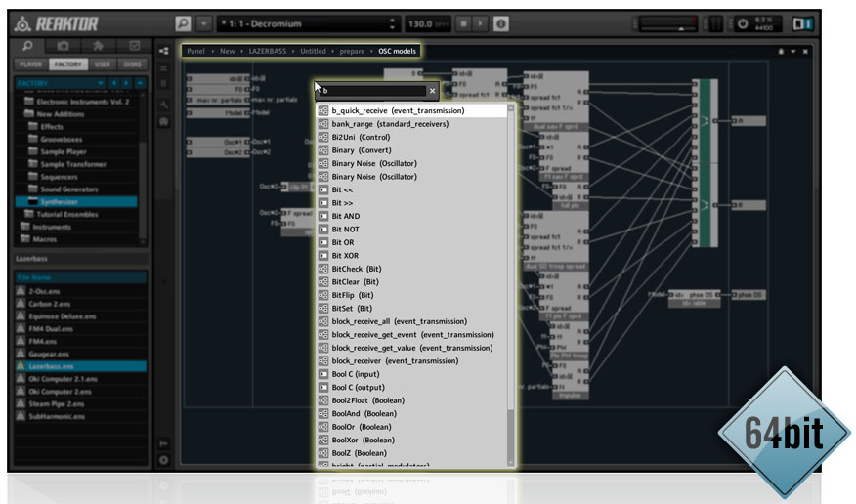Switch to the DISKS tab
856x504 pixels.
[132, 64]
